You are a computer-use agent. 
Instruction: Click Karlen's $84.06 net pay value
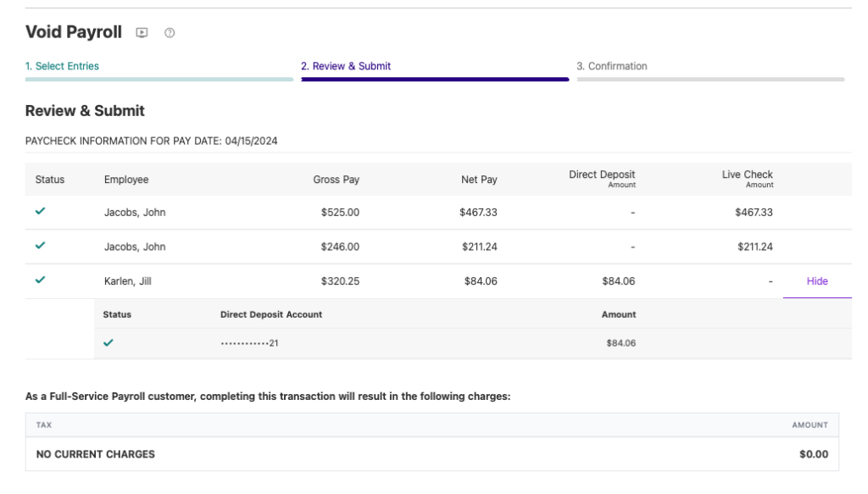click(x=481, y=281)
